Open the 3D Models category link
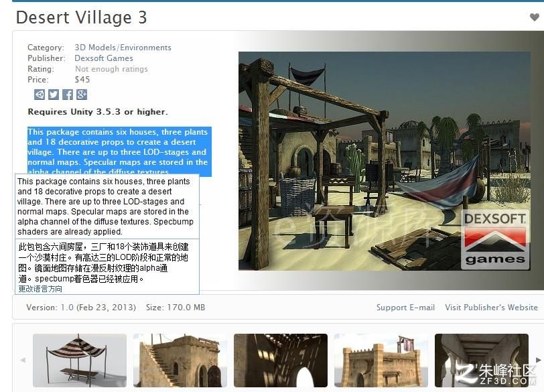 click(95, 48)
